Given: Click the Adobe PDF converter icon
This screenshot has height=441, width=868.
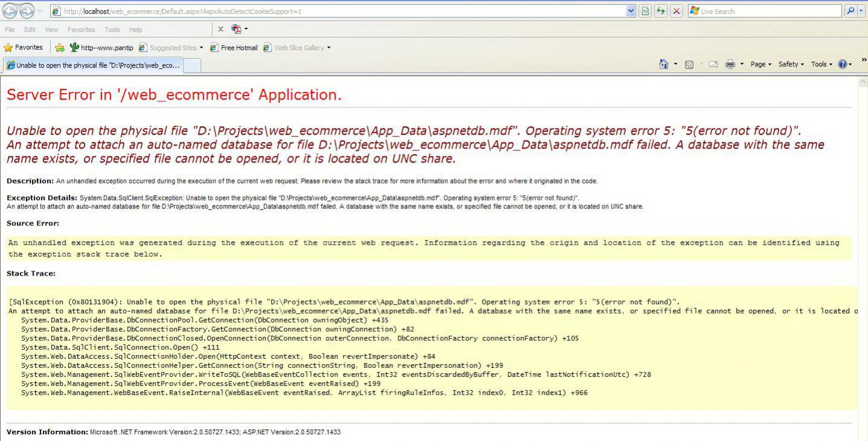Looking at the screenshot, I should (236, 29).
